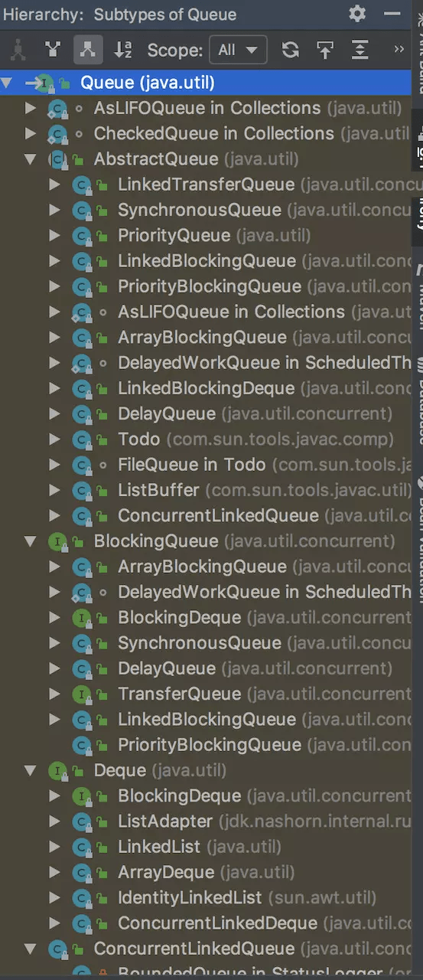Toggle the subtypes hierarchy button
423x980 pixels.
click(x=88, y=50)
